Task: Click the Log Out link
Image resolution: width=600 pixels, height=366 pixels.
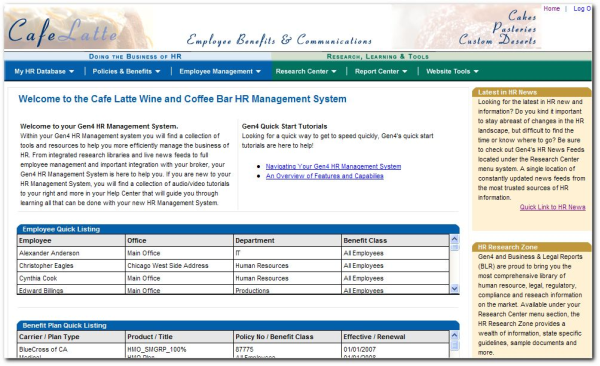Action: (x=582, y=8)
